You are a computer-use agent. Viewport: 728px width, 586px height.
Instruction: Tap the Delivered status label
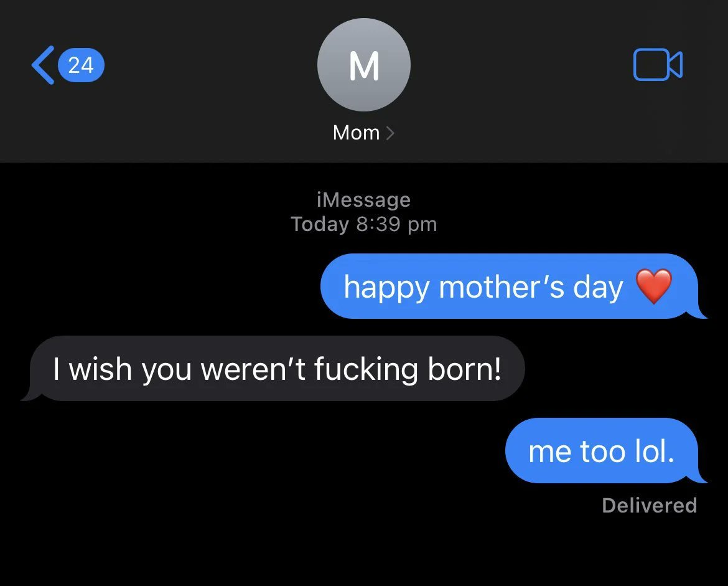[x=649, y=505]
